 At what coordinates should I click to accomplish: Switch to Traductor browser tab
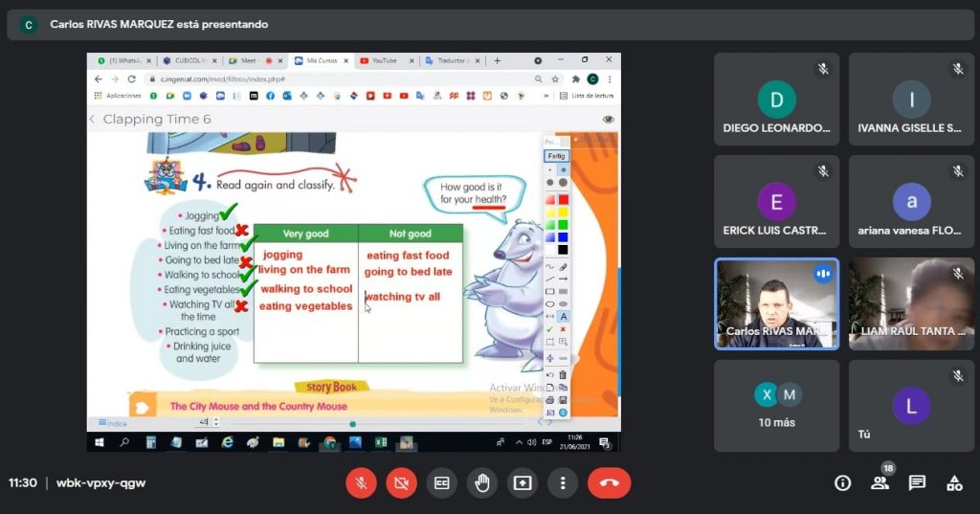click(x=452, y=60)
